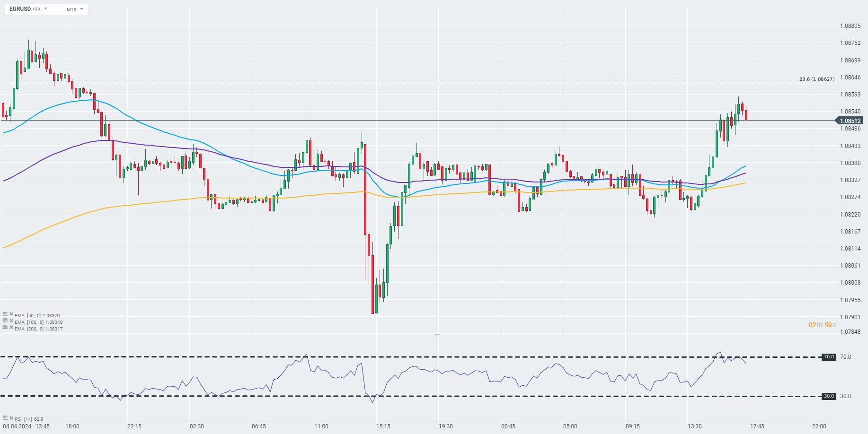Remove the RSI 14 indicator
The image size is (868, 434).
pyautogui.click(x=11, y=418)
